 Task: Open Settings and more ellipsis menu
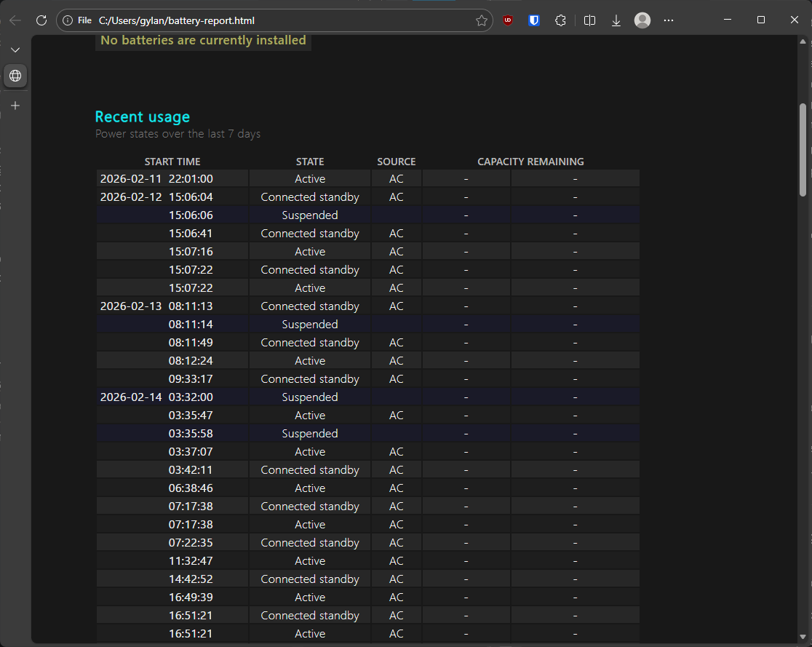point(669,20)
